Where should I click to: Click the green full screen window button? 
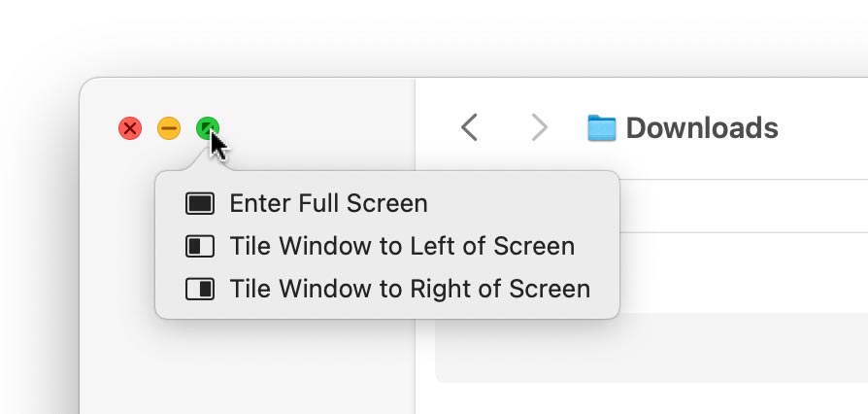[208, 128]
